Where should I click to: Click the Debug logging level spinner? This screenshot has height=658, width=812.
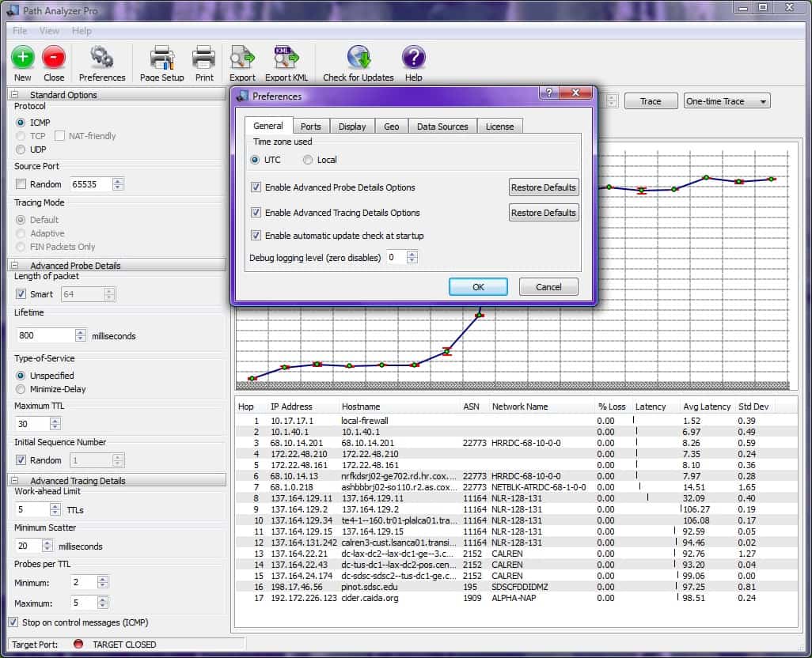pyautogui.click(x=412, y=257)
